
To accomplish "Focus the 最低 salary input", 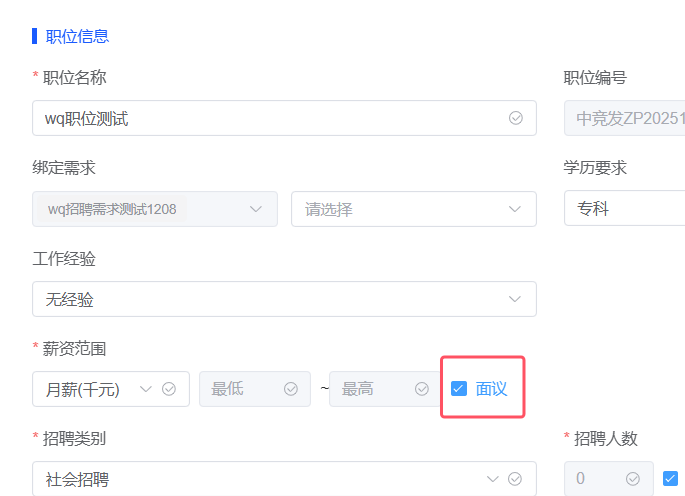I will (x=242, y=389).
